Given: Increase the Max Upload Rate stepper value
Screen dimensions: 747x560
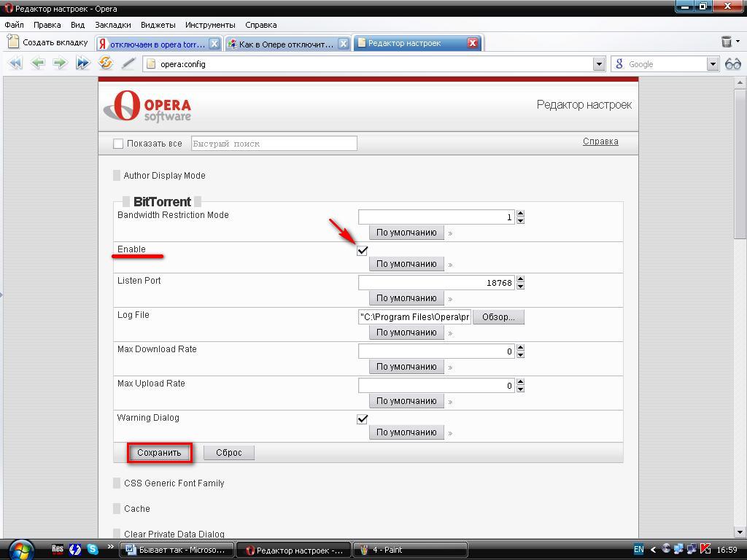Looking at the screenshot, I should point(520,382).
